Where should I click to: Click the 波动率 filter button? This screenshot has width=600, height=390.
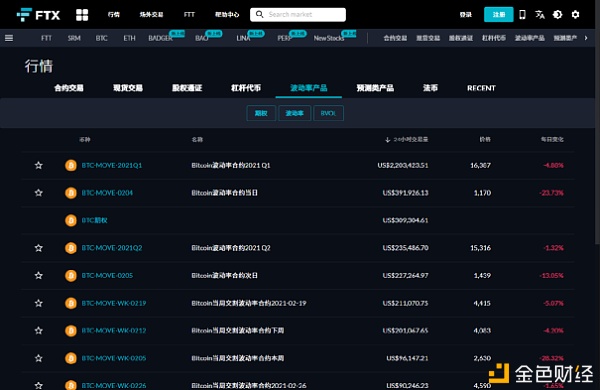pyautogui.click(x=295, y=113)
